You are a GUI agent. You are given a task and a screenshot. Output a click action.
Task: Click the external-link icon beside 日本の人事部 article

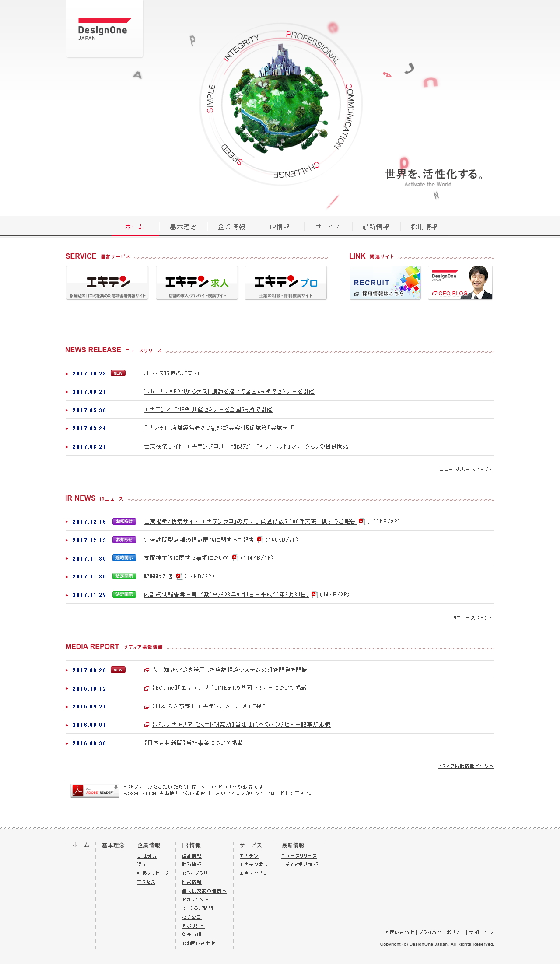[147, 706]
